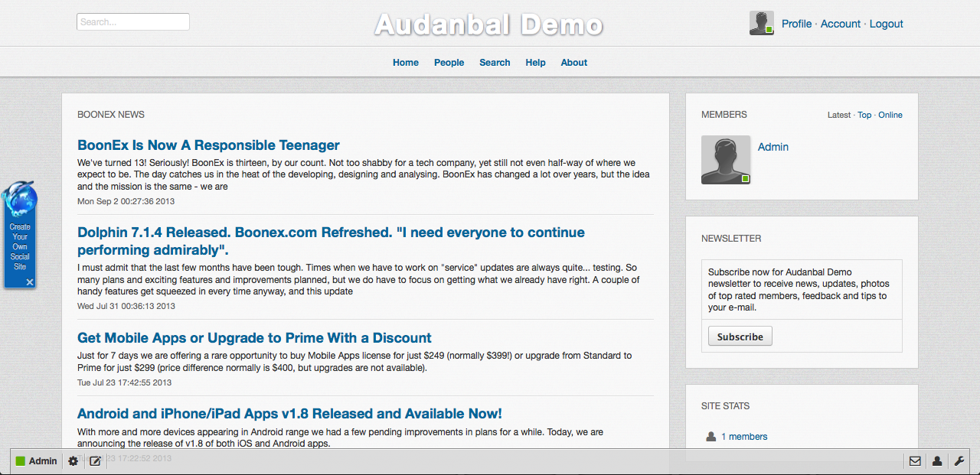The height and width of the screenshot is (475, 980).
Task: Open the People menu item
Action: 449,63
